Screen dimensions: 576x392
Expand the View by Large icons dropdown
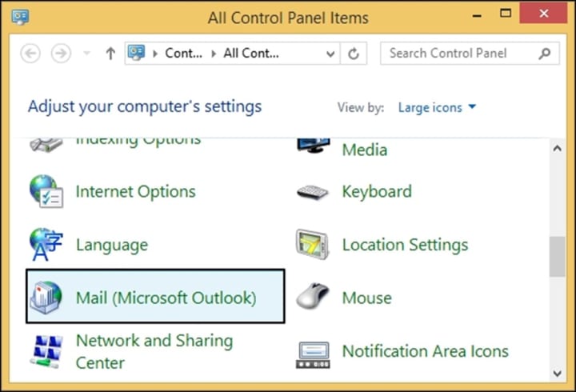(x=437, y=107)
